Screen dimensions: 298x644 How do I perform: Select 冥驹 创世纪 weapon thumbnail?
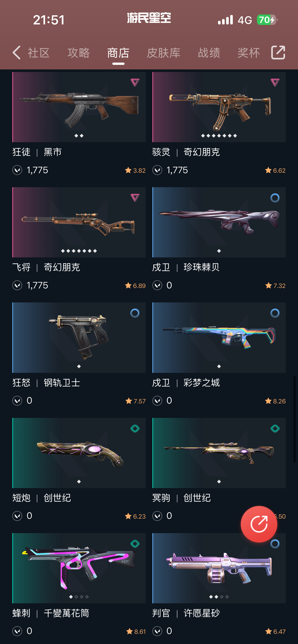coord(219,453)
